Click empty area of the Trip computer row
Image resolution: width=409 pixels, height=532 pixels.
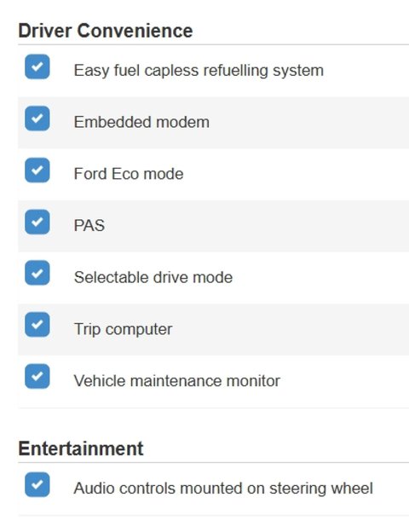tap(288, 330)
